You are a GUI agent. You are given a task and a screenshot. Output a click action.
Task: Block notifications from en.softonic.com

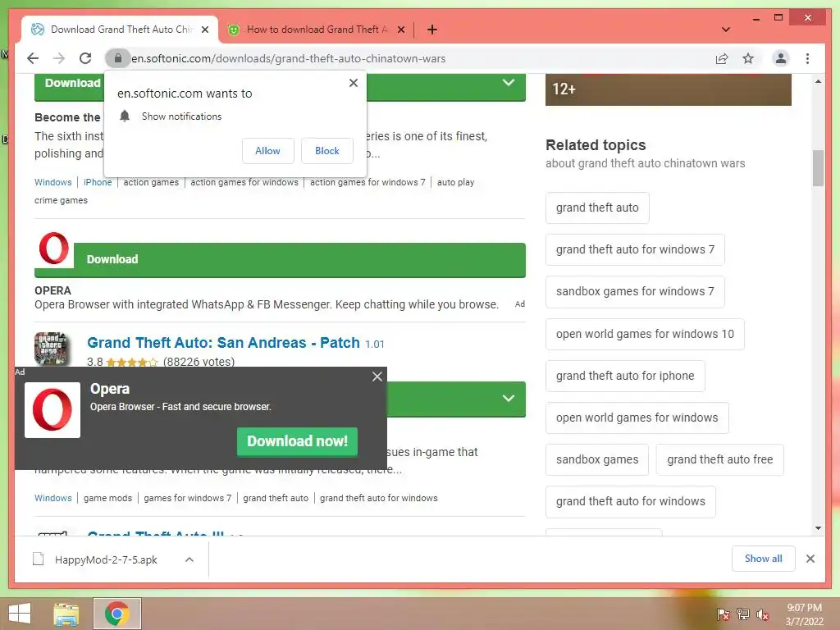[x=326, y=151]
